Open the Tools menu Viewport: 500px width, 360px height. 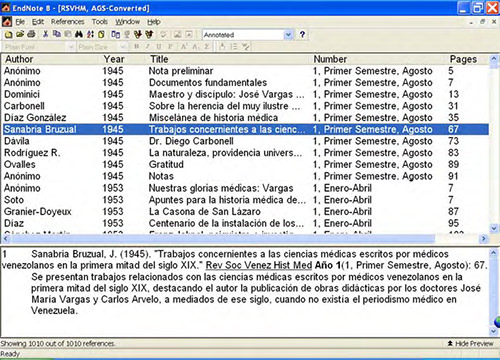[x=100, y=22]
